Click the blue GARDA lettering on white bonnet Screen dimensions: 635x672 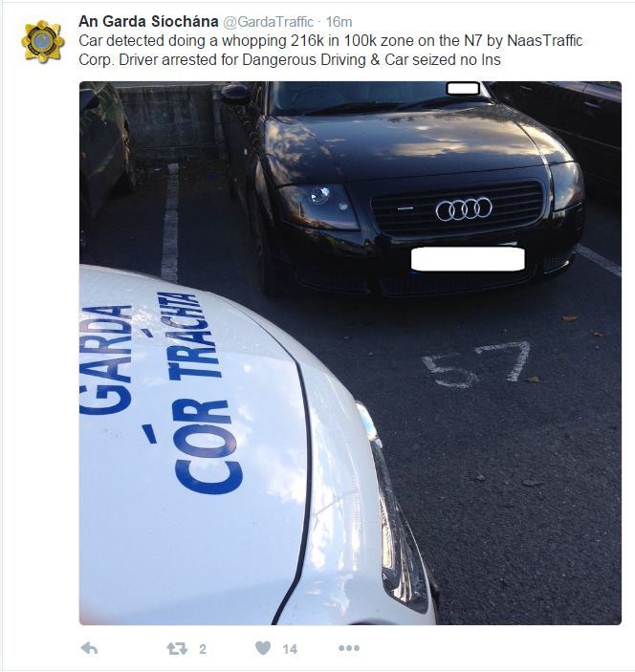106,360
